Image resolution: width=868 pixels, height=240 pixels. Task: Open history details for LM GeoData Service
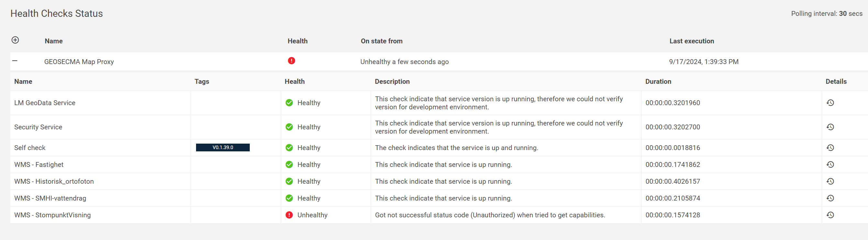830,103
